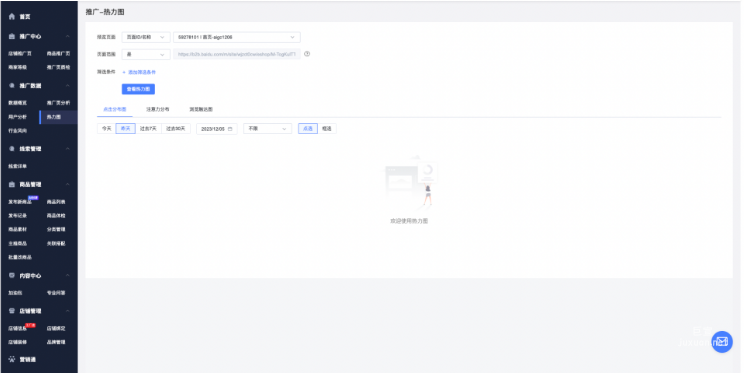This screenshot has height=374, width=746.
Task: Open 加油包 in sidebar
Action: [x=15, y=293]
